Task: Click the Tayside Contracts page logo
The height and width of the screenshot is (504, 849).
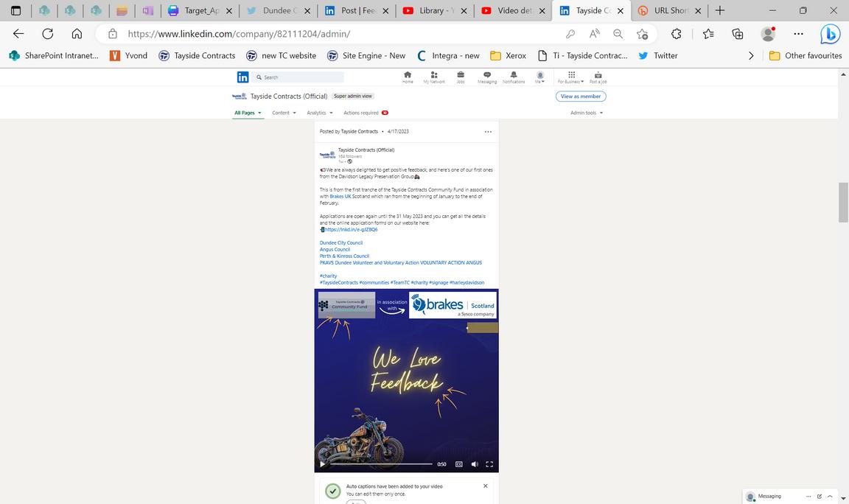Action: tap(240, 96)
